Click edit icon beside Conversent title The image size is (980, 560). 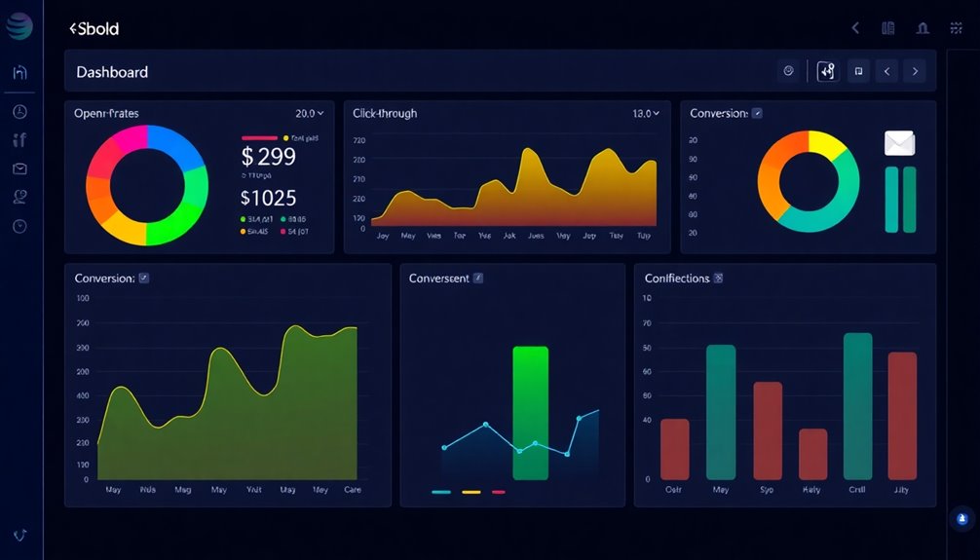(x=478, y=279)
